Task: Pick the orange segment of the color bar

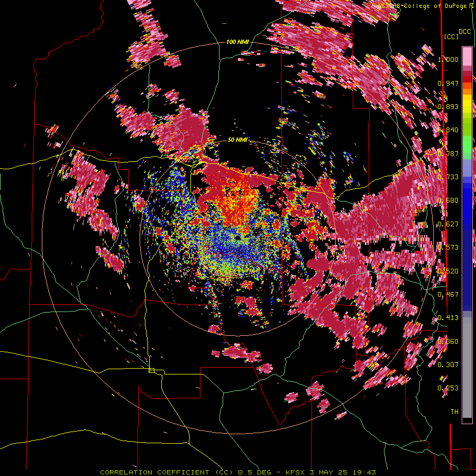Action: pos(467,91)
